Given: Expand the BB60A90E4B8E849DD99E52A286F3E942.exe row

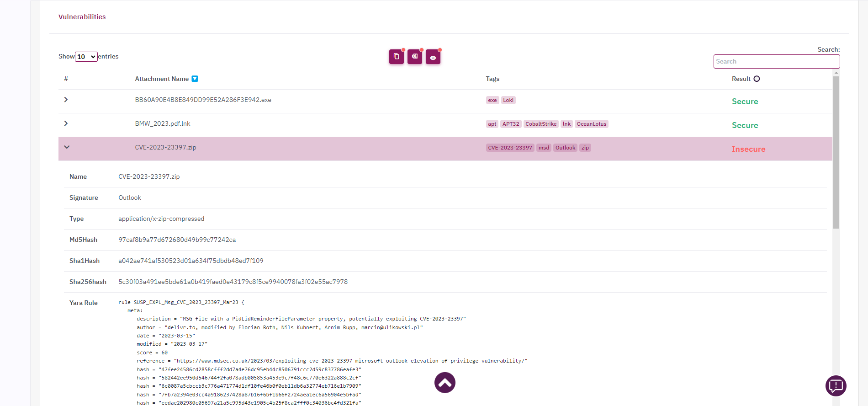Looking at the screenshot, I should click(x=66, y=100).
